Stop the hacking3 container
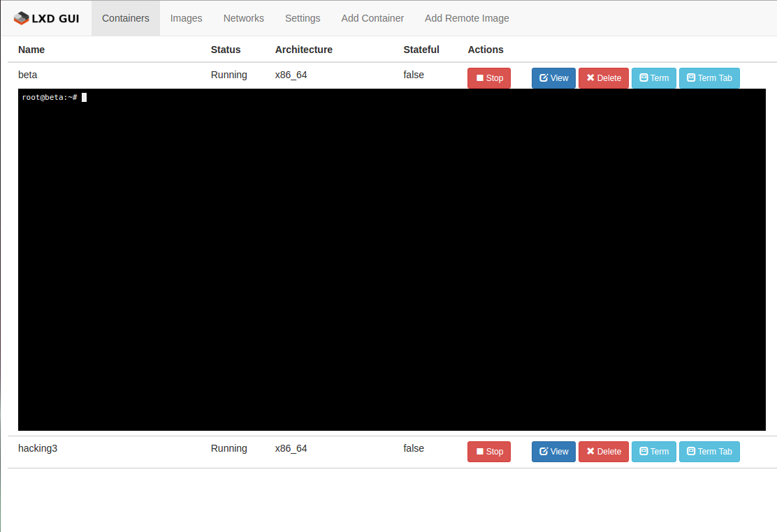 tap(488, 452)
